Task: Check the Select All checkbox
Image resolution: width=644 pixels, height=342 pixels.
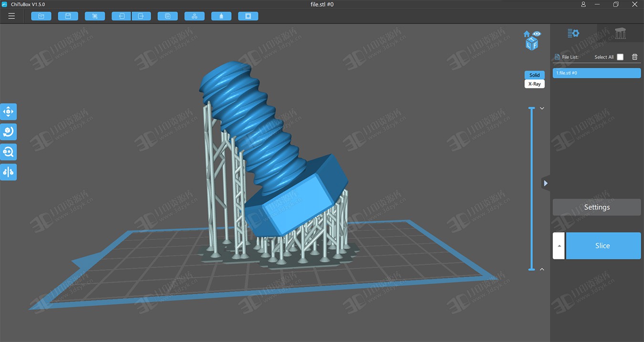Action: [x=620, y=57]
